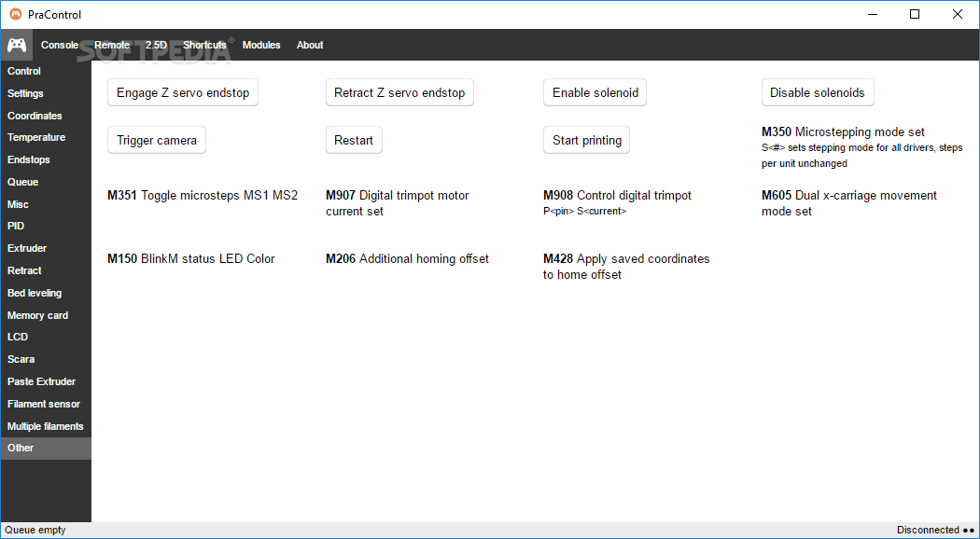This screenshot has width=980, height=539.
Task: Click the Trigger camera button
Action: (x=157, y=140)
